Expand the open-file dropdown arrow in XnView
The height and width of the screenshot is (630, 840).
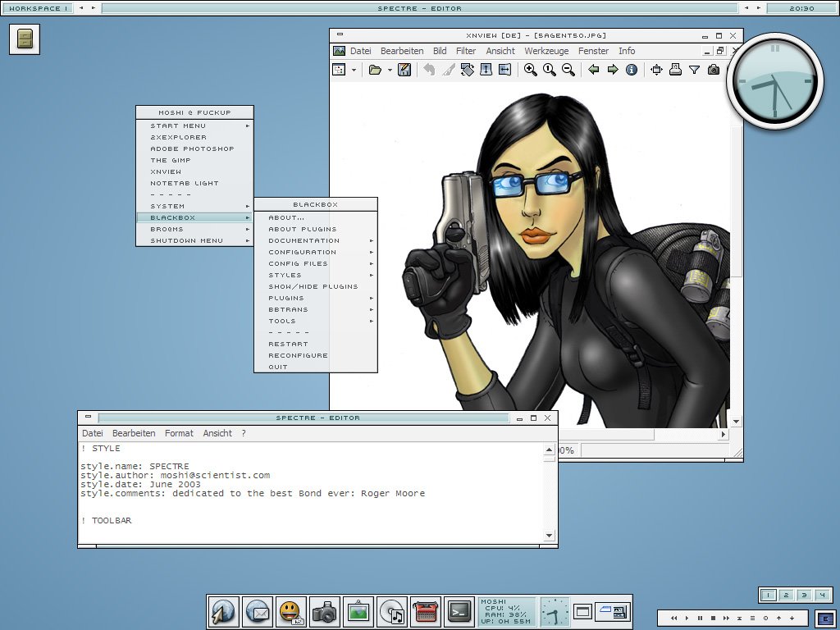[390, 71]
